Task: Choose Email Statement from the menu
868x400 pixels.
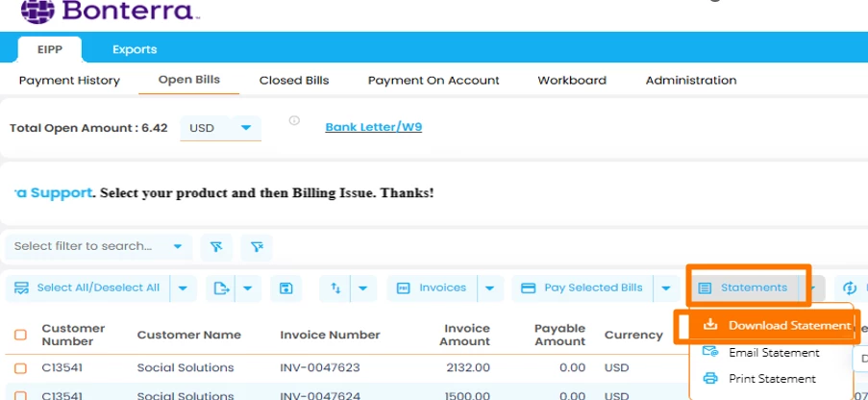Action: pos(774,352)
